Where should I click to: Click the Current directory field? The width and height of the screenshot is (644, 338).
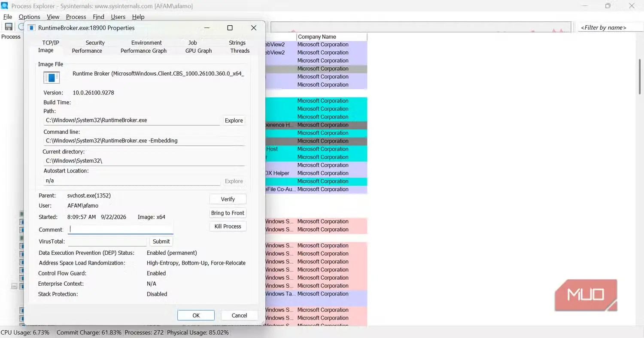[144, 161]
